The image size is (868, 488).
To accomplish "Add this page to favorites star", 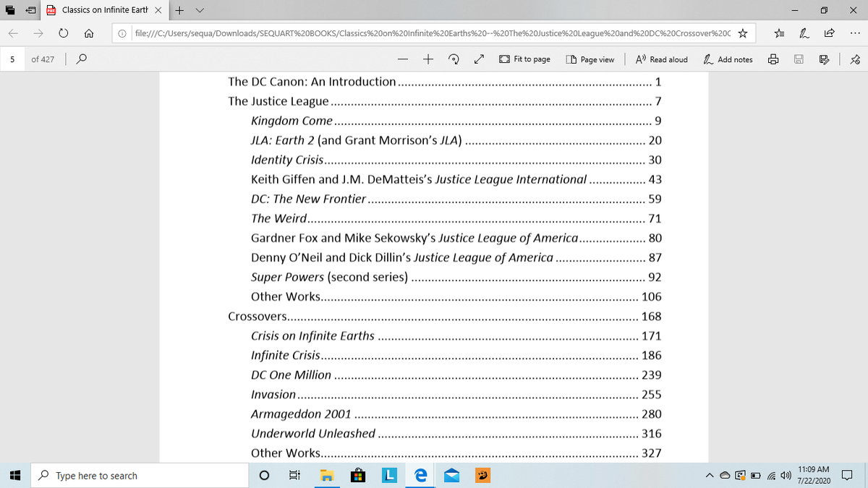I will [x=742, y=33].
